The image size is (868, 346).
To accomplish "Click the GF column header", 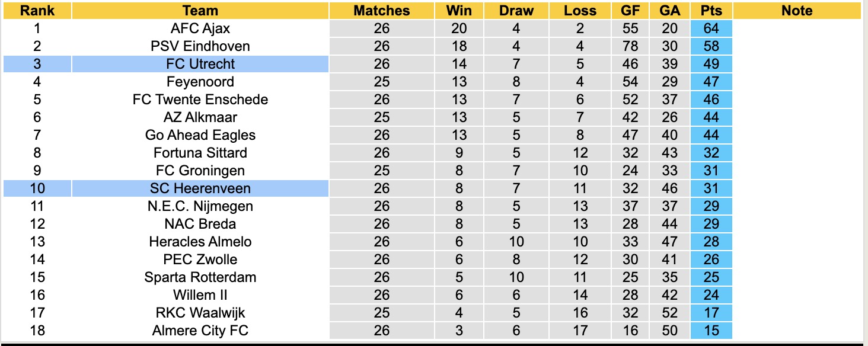I will point(630,11).
